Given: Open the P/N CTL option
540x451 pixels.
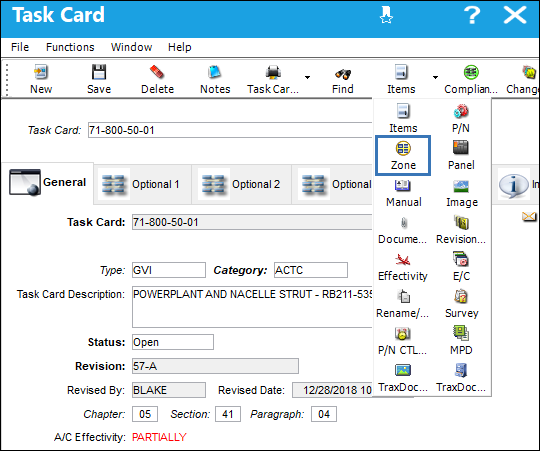Looking at the screenshot, I should 403,341.
